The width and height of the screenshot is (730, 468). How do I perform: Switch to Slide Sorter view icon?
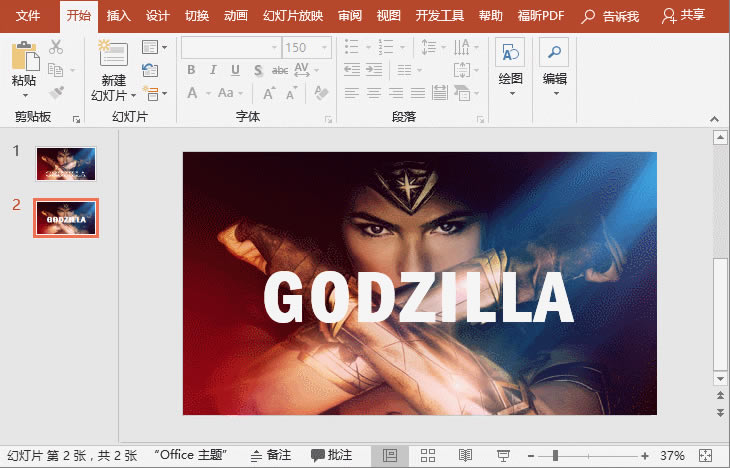[428, 456]
